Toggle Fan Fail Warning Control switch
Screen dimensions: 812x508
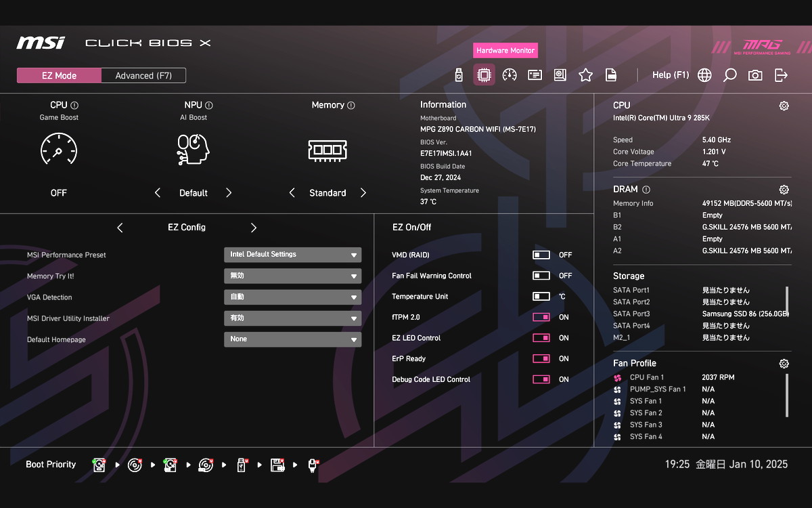541,276
